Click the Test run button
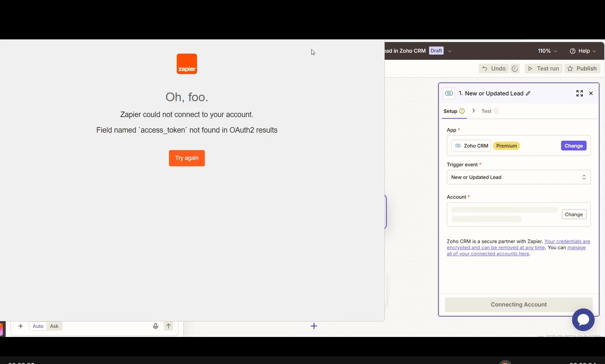Screen dimensions: 605x364 (x=543, y=68)
